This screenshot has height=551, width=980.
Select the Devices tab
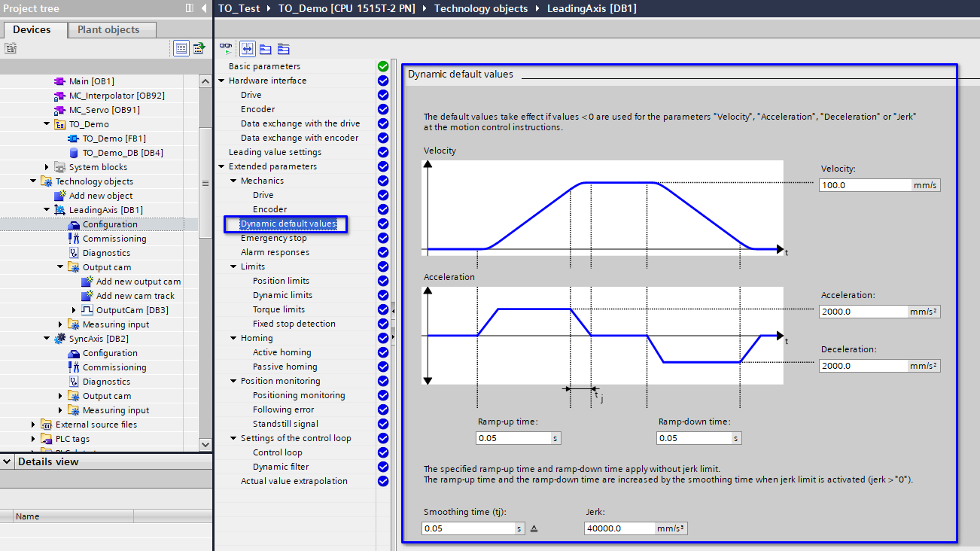coord(32,29)
